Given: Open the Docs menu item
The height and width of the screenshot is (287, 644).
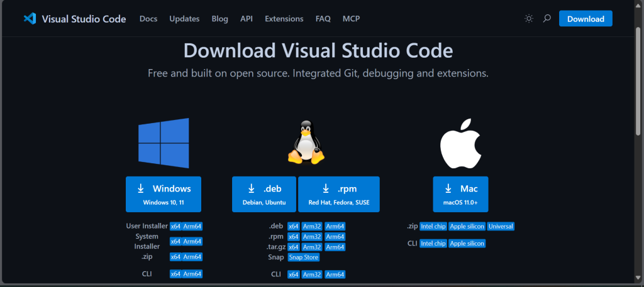Looking at the screenshot, I should tap(148, 19).
